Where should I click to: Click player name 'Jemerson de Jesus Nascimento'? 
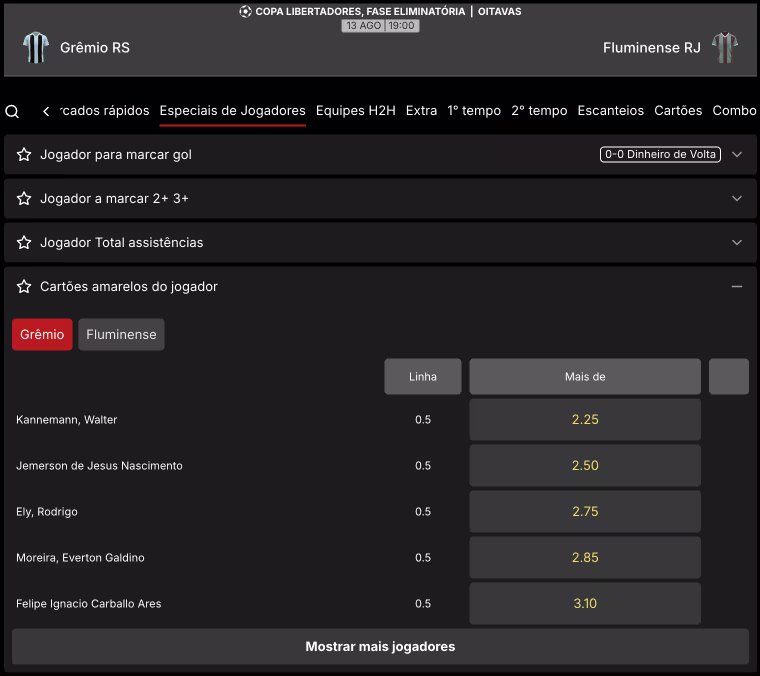pyautogui.click(x=99, y=466)
